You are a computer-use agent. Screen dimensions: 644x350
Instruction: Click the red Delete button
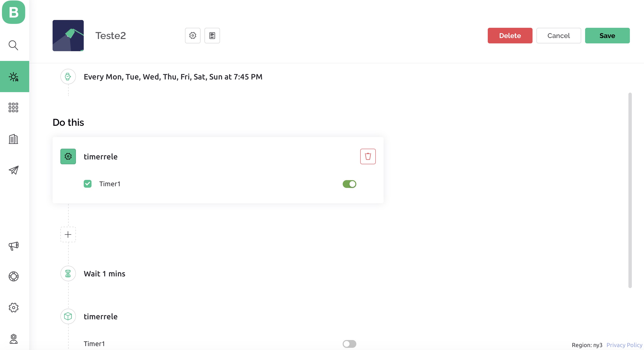pyautogui.click(x=510, y=36)
